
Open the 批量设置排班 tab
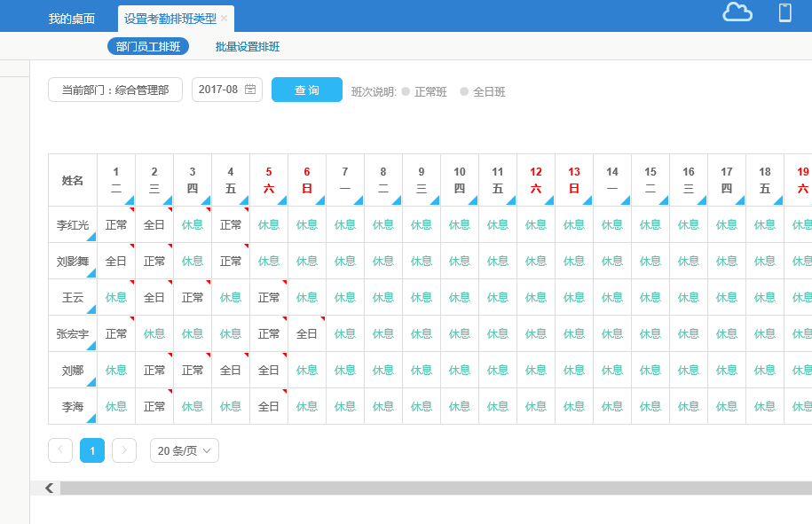point(248,47)
